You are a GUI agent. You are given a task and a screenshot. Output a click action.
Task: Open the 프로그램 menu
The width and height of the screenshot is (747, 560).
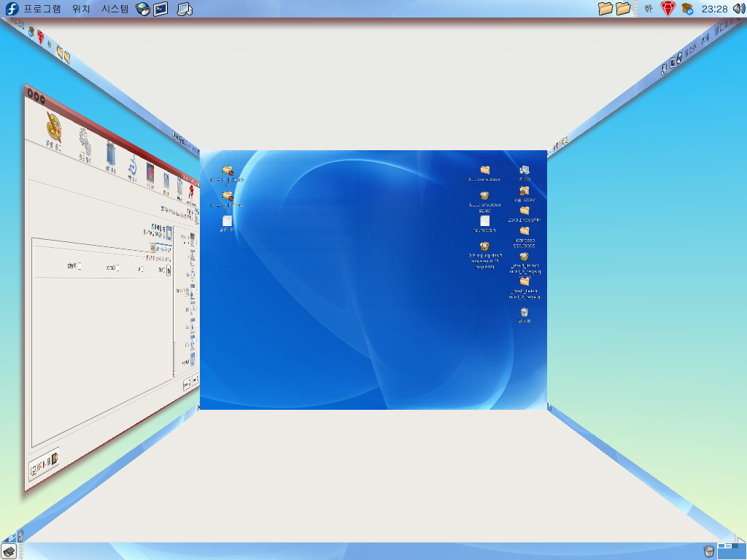[x=42, y=9]
